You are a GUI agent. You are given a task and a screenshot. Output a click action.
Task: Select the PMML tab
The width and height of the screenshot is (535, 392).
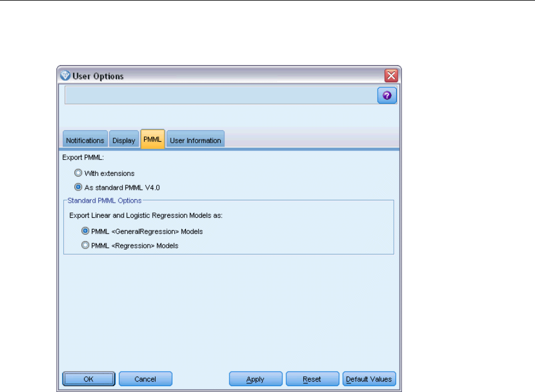click(152, 140)
